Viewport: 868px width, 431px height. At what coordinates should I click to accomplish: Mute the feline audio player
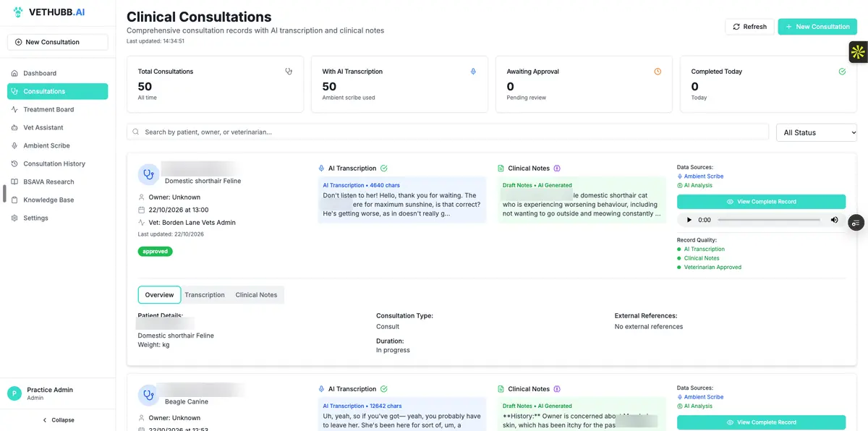(834, 220)
